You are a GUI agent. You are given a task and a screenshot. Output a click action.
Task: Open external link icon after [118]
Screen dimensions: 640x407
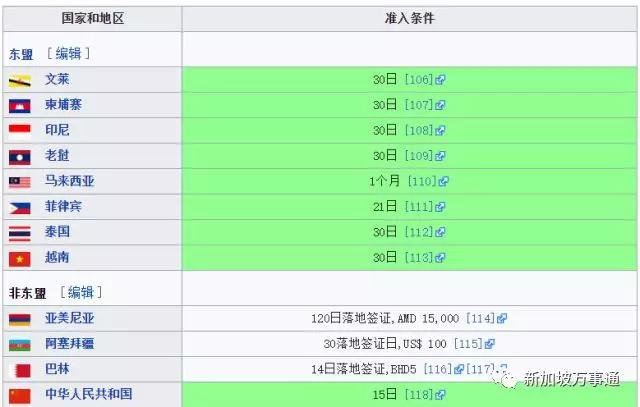pyautogui.click(x=440, y=395)
